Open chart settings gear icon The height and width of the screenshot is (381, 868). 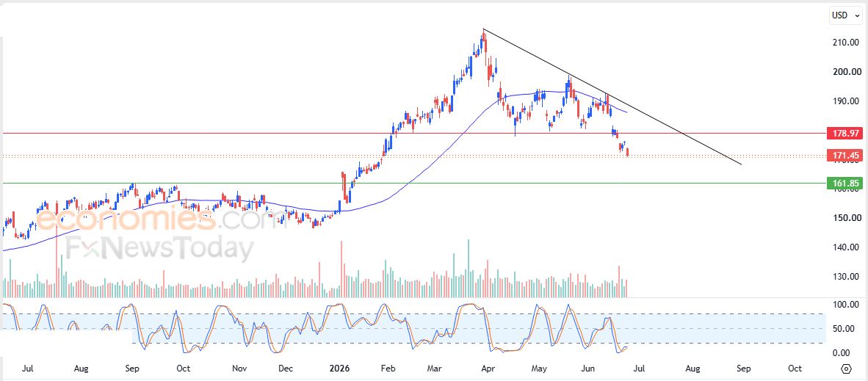tap(846, 369)
